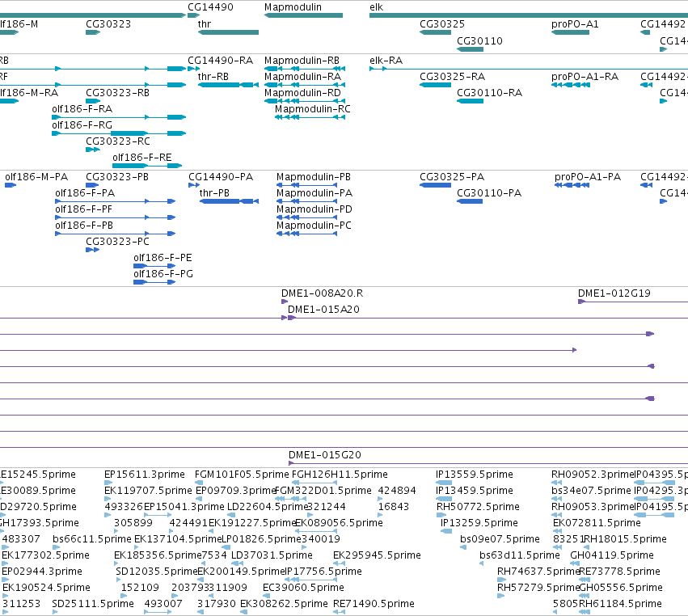The image size is (688, 616).
Task: Select transcript label 'Mapmodulin-RA'
Action: (302, 77)
